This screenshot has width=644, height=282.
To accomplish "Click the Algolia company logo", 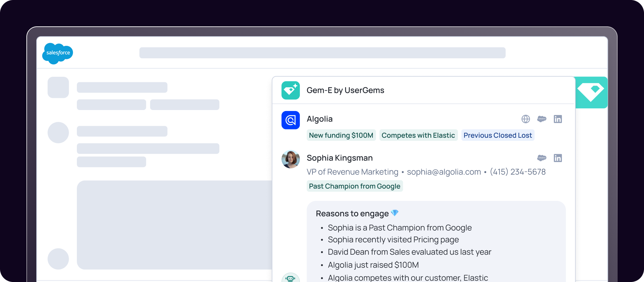I will (290, 120).
